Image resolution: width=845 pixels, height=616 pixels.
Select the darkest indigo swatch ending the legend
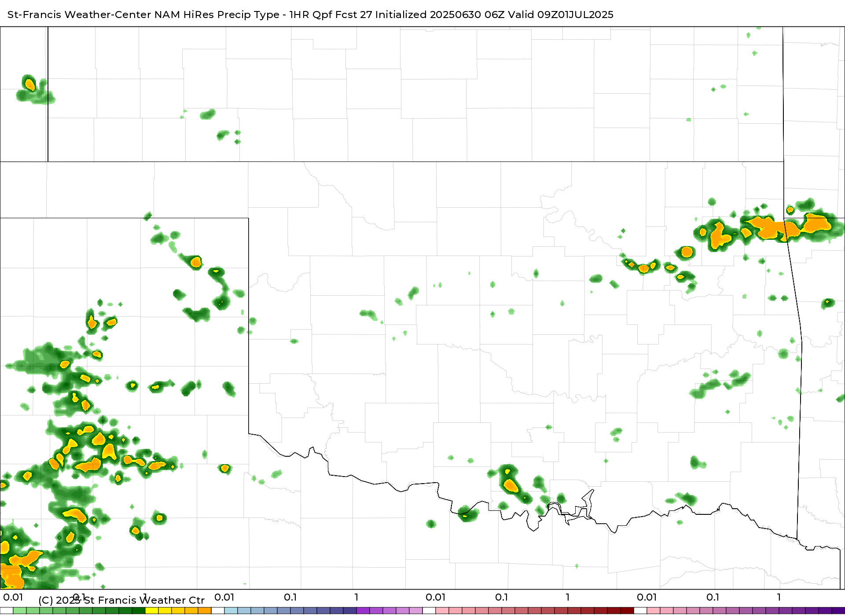[838, 611]
